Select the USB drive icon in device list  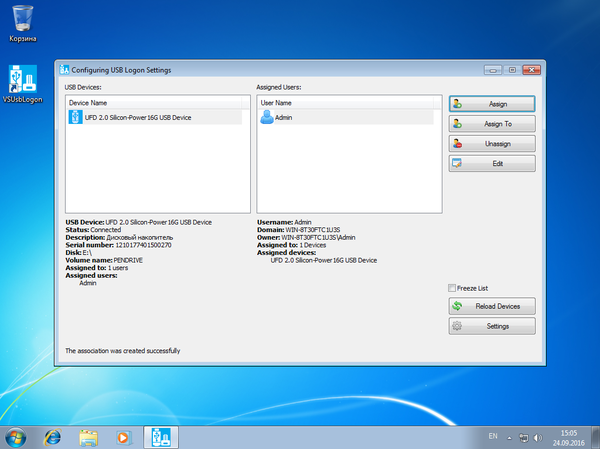click(75, 117)
